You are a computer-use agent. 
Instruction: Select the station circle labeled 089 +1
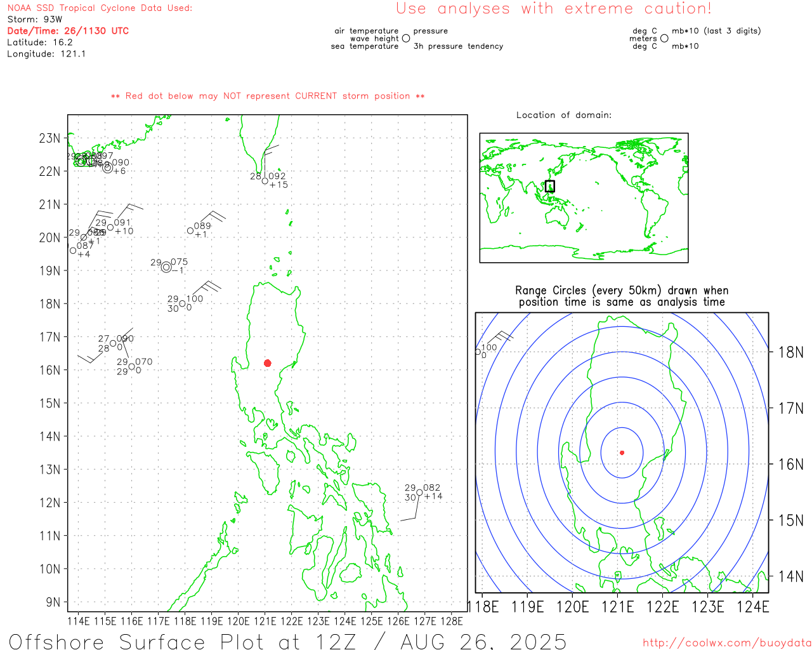click(x=190, y=230)
